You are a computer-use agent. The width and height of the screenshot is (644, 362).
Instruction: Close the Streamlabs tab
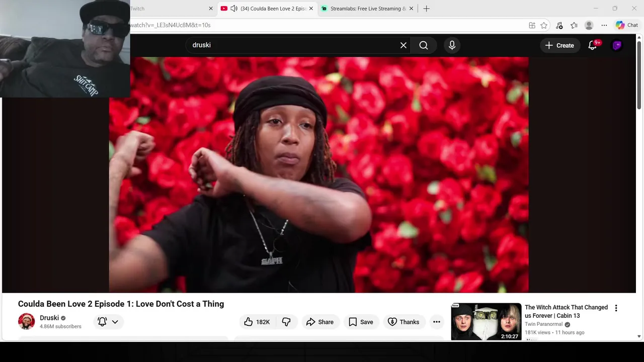pos(411,9)
